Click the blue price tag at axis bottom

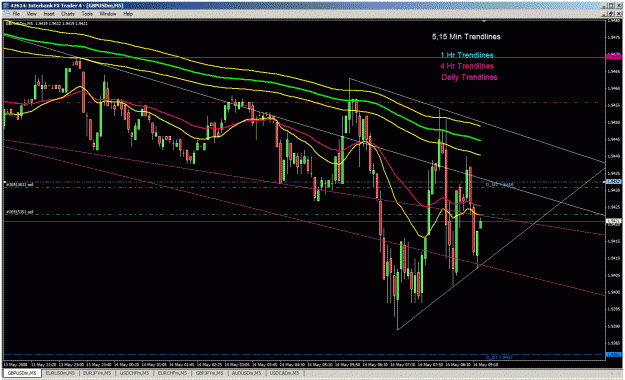tap(613, 354)
